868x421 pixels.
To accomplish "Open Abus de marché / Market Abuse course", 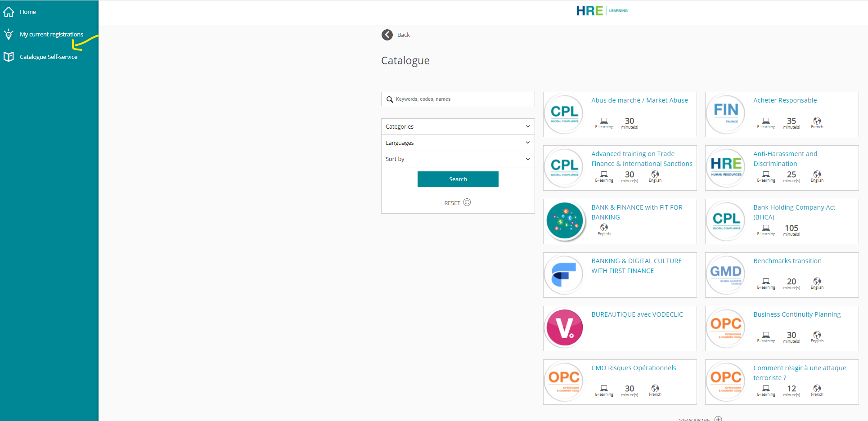I will pyautogui.click(x=639, y=100).
